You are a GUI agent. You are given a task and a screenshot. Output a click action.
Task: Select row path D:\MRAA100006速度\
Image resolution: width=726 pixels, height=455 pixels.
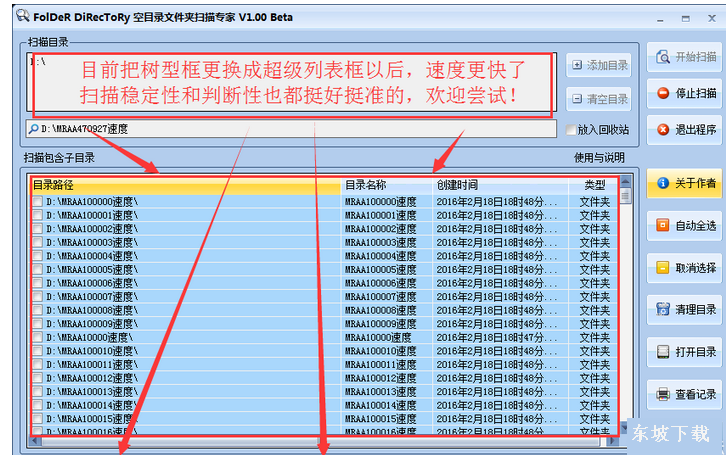click(x=92, y=283)
